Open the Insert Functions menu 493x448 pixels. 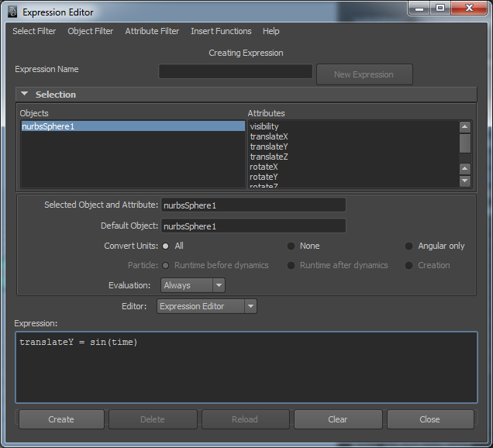click(221, 31)
